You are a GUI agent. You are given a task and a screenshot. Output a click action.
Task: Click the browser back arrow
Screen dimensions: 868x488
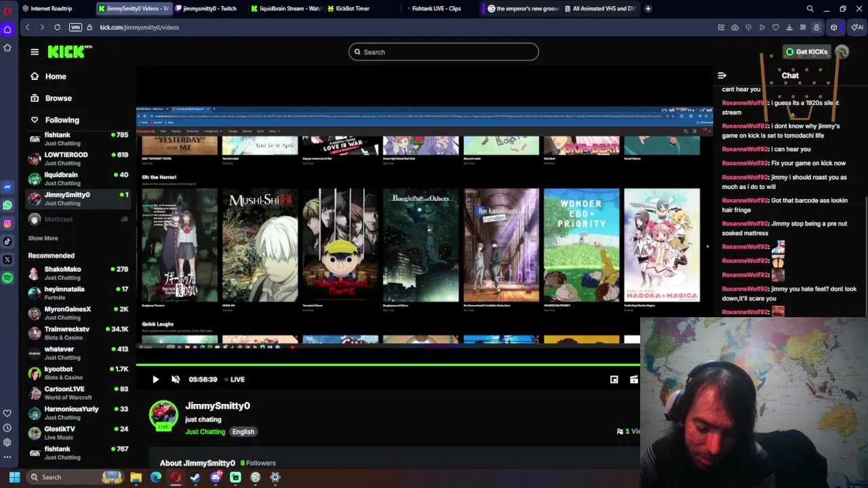27,27
